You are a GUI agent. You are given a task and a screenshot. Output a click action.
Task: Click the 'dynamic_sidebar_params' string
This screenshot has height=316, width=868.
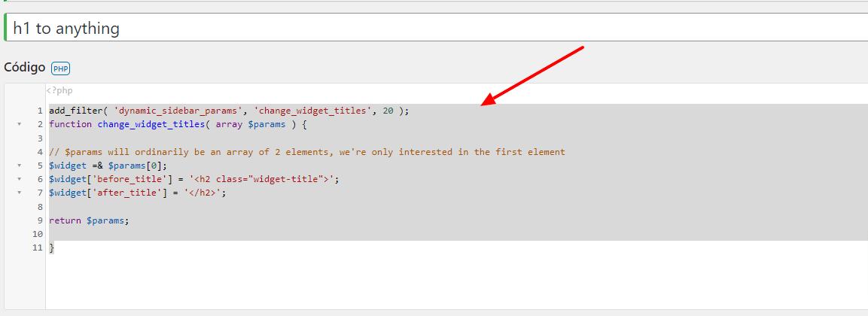(178, 111)
